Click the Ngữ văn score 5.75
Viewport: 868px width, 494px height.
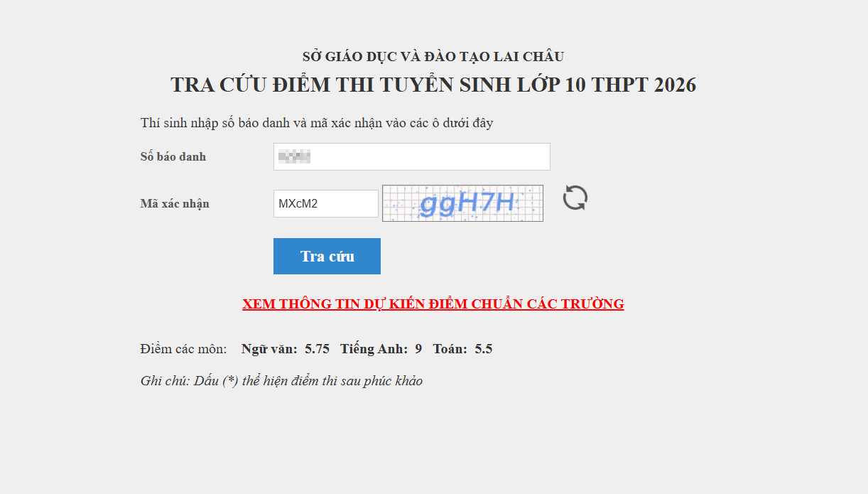(x=317, y=349)
